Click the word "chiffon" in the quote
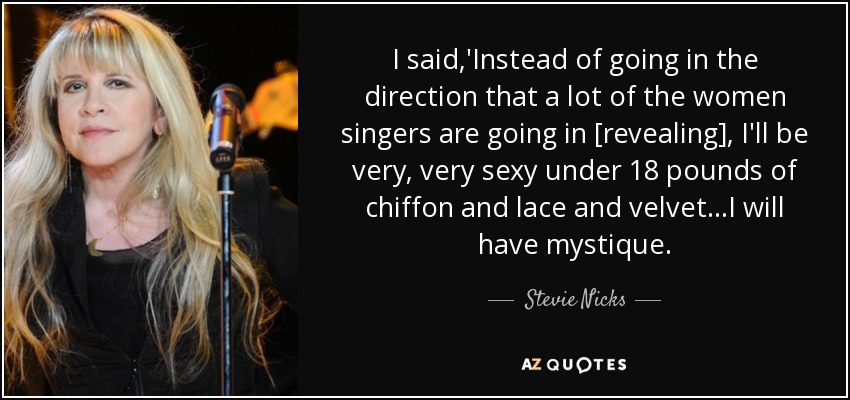 tap(409, 208)
